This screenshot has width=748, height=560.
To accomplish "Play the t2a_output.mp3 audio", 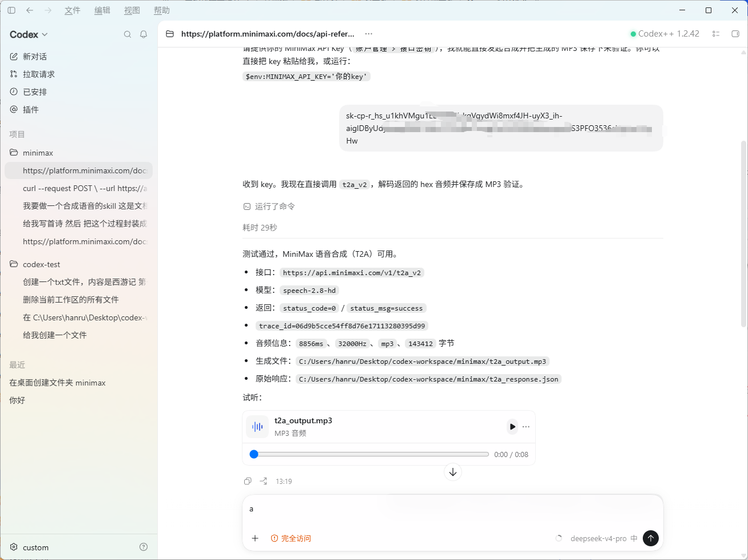I will coord(512,427).
